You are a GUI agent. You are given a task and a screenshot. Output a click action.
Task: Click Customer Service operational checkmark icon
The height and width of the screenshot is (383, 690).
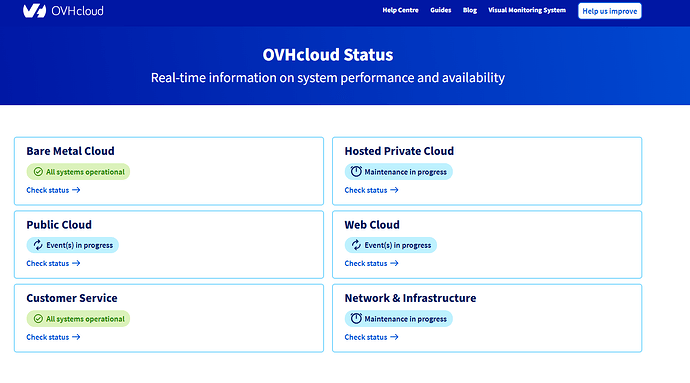[38, 319]
